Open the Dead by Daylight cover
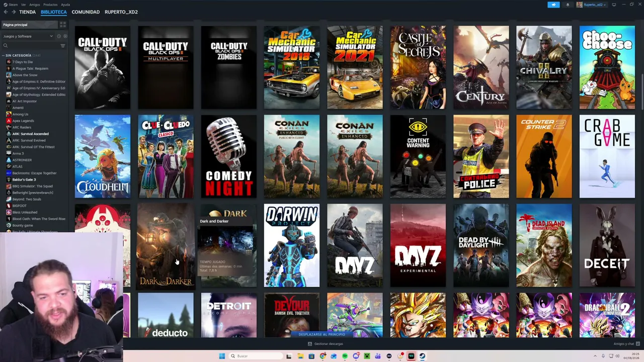 481,245
